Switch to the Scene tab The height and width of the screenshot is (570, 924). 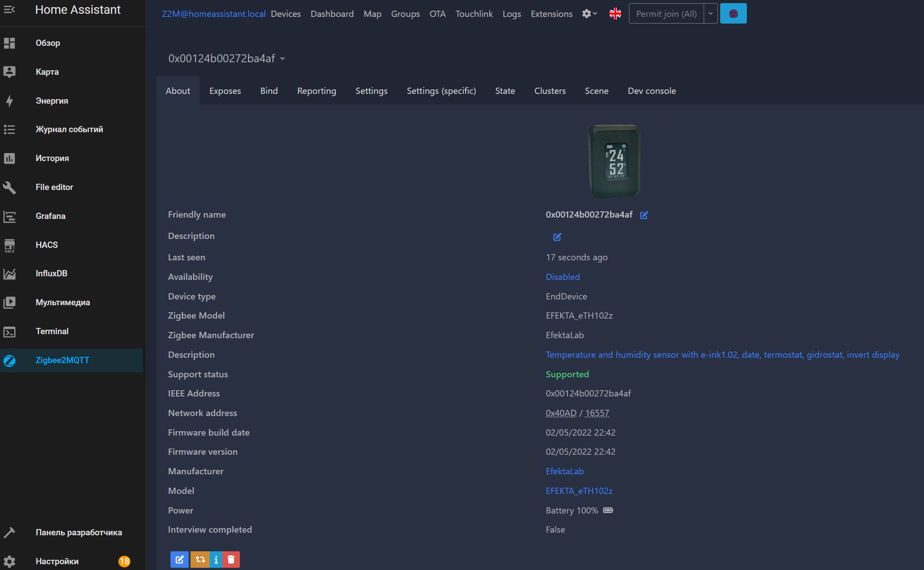point(596,91)
